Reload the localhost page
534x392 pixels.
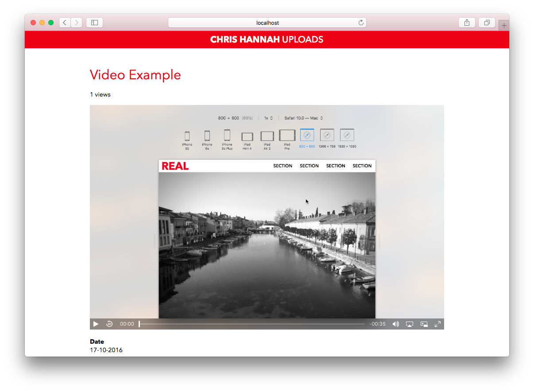point(360,22)
